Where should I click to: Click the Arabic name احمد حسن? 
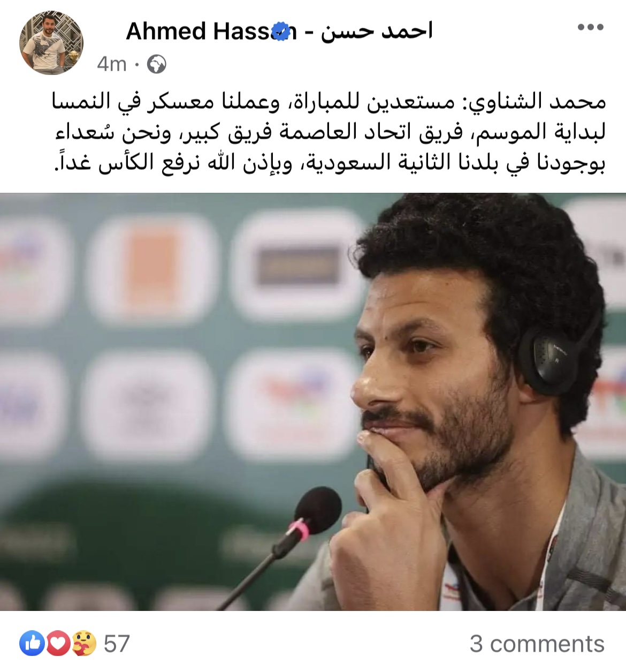377,32
